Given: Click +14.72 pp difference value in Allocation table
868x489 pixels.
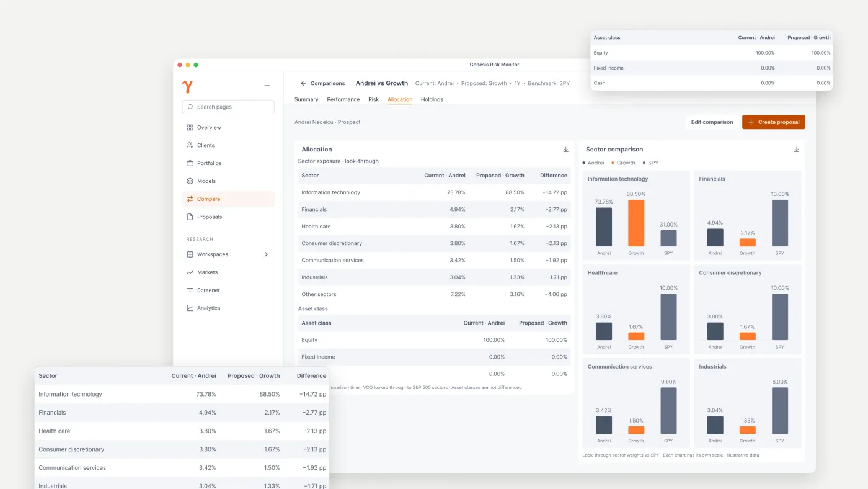Looking at the screenshot, I should pyautogui.click(x=554, y=192).
